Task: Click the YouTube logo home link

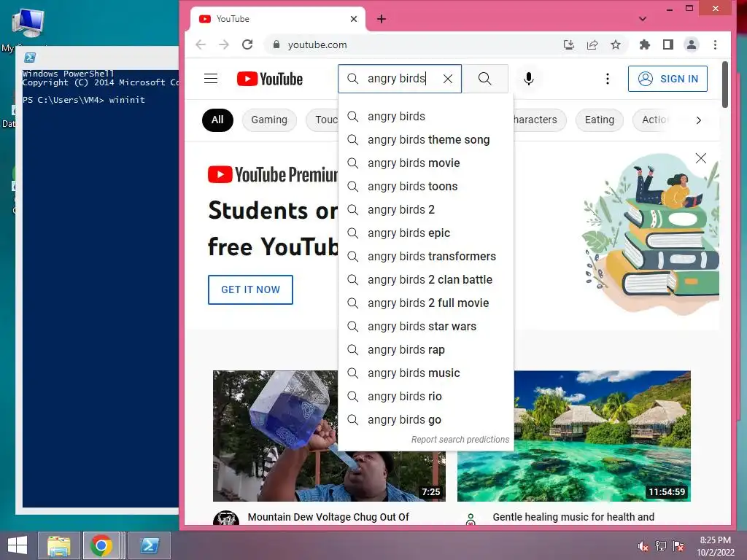Action: pyautogui.click(x=270, y=79)
